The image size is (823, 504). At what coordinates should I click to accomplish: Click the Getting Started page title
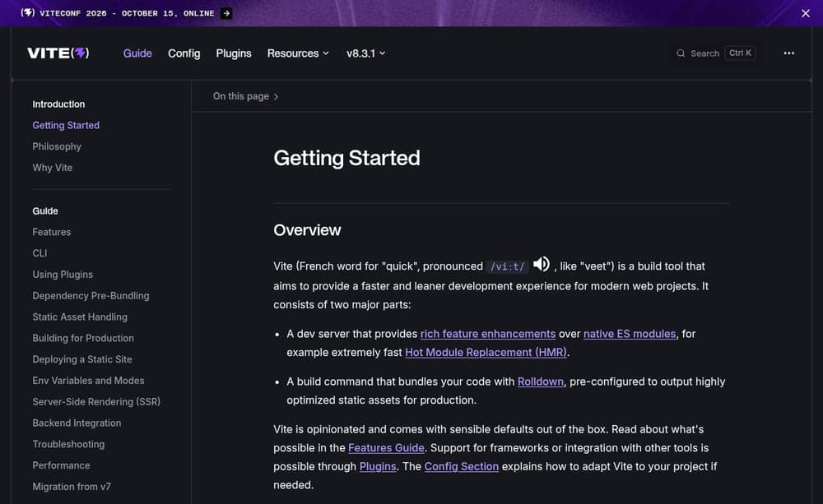tap(346, 158)
